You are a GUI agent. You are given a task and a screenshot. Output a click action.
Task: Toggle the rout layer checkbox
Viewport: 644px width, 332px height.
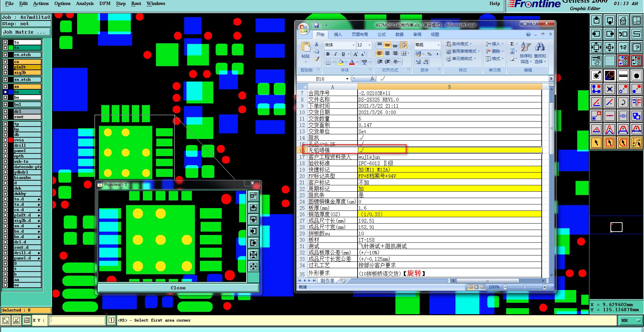pyautogui.click(x=5, y=117)
